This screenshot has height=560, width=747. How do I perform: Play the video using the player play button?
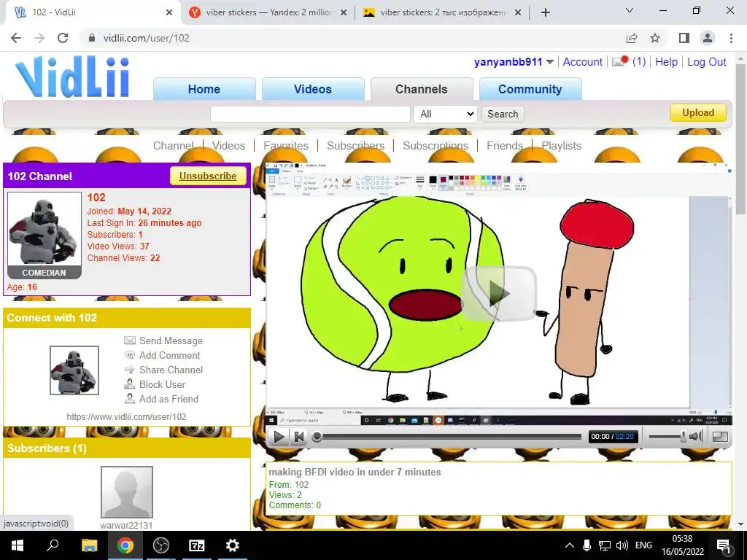[278, 437]
